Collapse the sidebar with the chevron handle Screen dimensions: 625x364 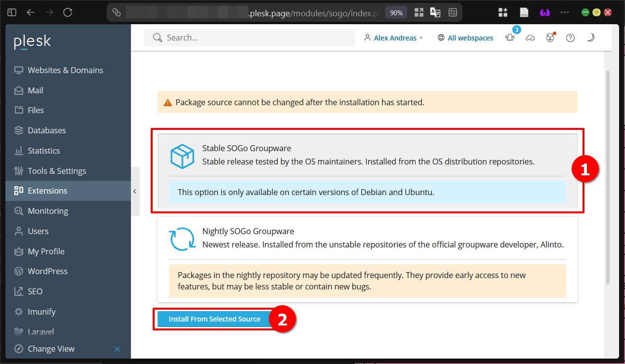[x=135, y=191]
